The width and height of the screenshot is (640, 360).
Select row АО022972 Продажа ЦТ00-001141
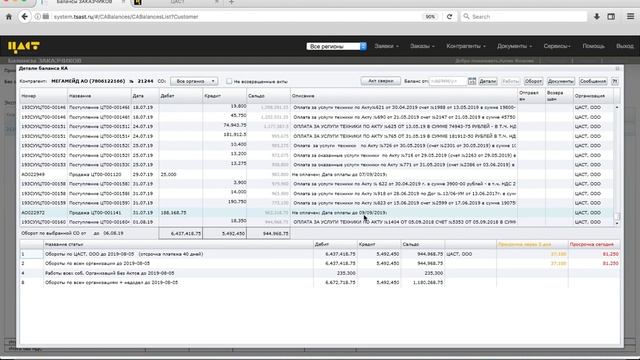coord(316,213)
